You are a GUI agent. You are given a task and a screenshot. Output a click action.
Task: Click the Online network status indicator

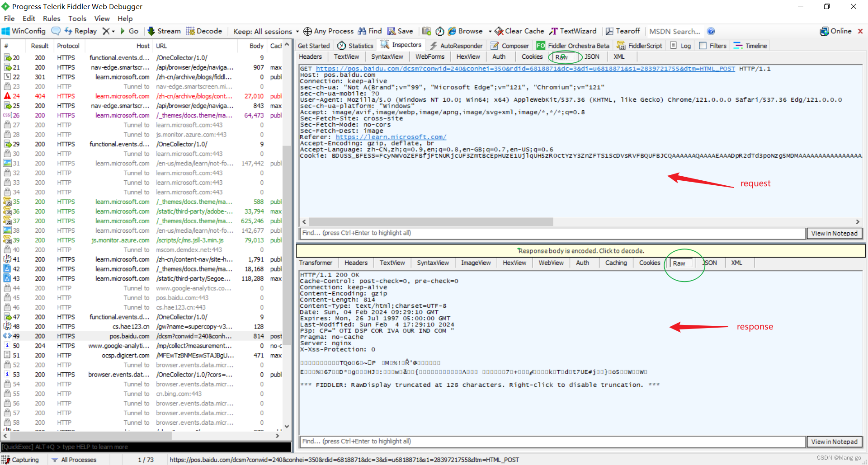(x=836, y=31)
